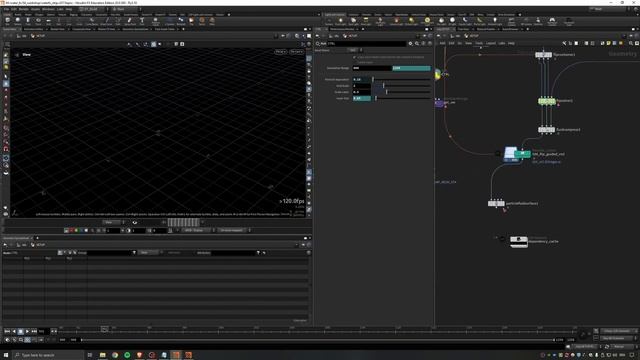The height and width of the screenshot is (360, 640).
Task: Open Chrome from taskbar
Action: [115, 355]
